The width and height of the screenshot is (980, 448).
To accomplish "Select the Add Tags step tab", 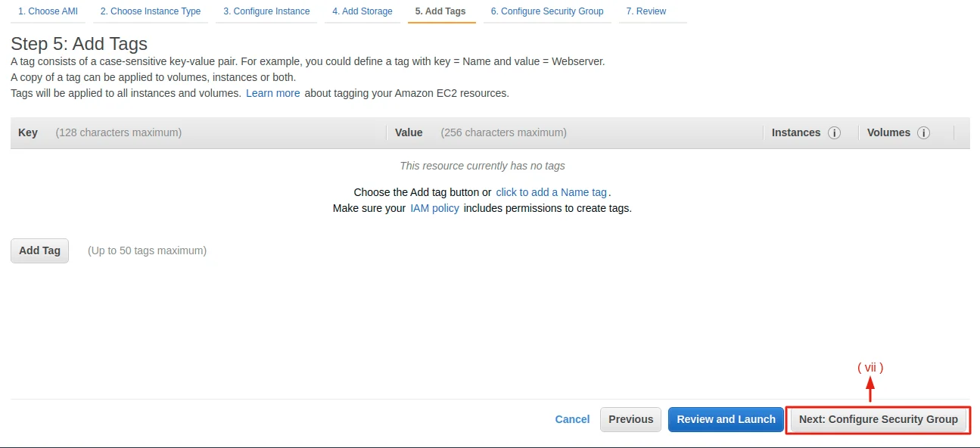I will pos(440,11).
